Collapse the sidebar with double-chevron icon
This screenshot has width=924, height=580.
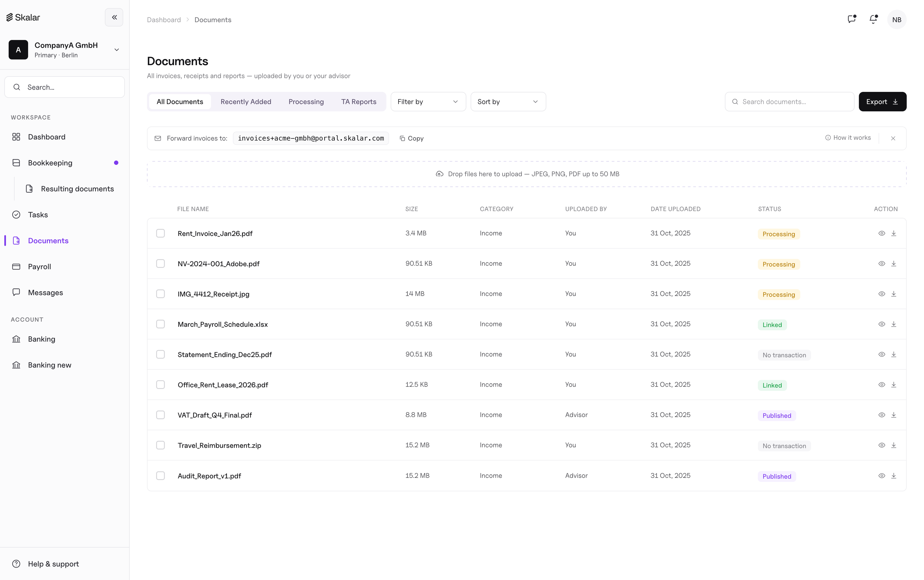point(114,17)
